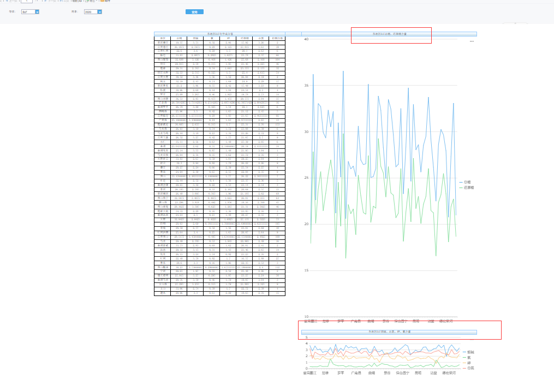Click the 烟碱 column header in table
This screenshot has width=554, height=392.
click(195, 38)
